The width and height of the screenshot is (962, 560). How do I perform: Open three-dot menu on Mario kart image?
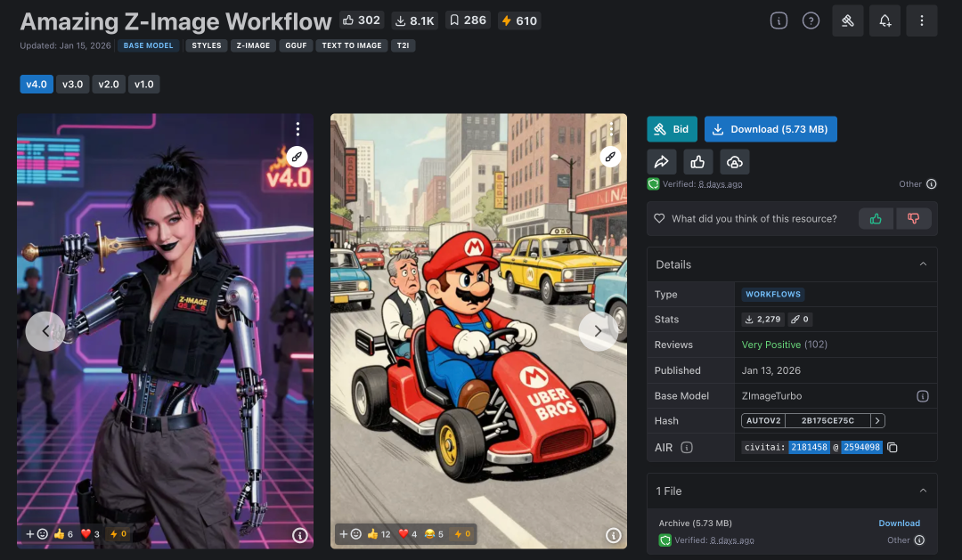point(611,129)
